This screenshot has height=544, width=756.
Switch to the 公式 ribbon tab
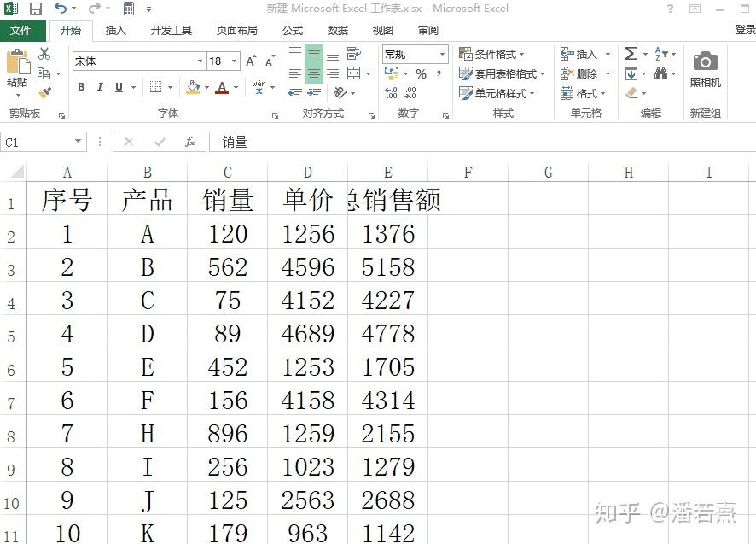coord(292,30)
